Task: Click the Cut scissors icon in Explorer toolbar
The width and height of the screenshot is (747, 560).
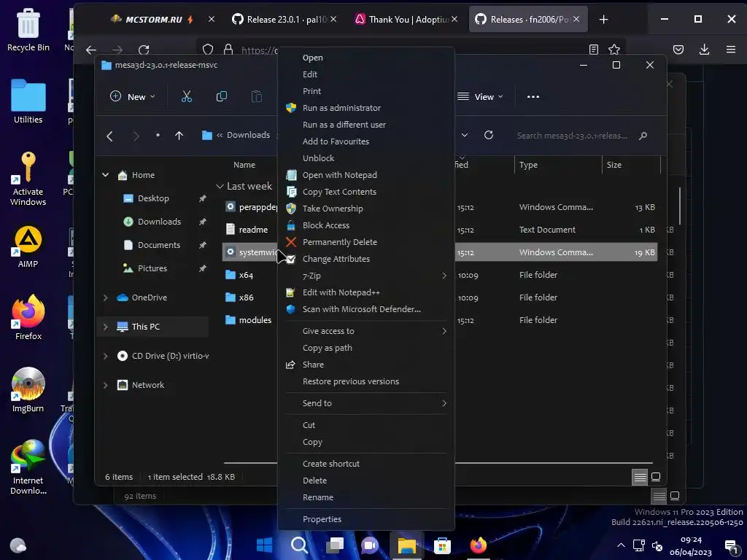Action: [x=186, y=97]
